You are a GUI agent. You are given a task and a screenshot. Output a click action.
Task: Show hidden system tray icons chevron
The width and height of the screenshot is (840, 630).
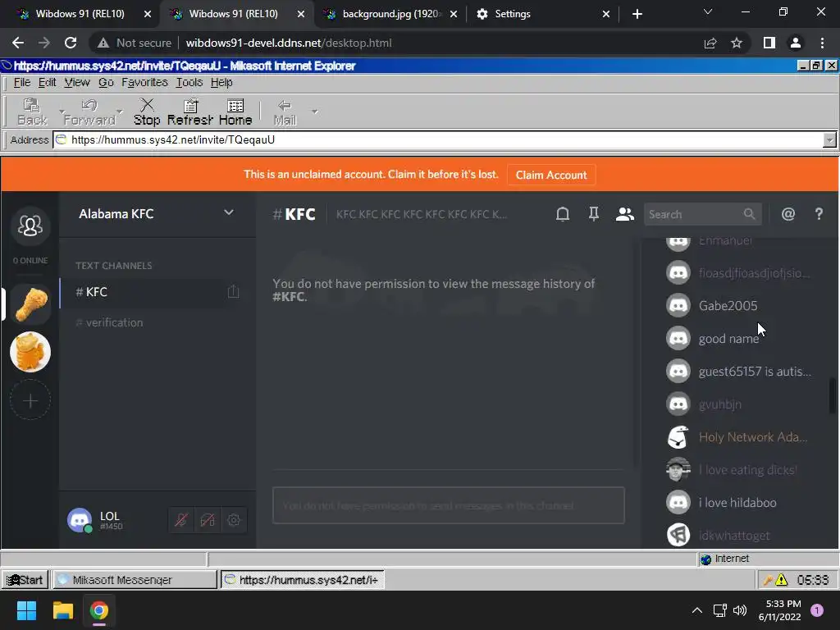(x=697, y=610)
